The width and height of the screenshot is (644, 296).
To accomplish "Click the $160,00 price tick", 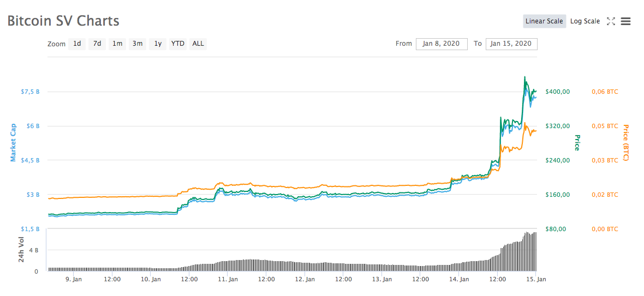I will pyautogui.click(x=557, y=195).
